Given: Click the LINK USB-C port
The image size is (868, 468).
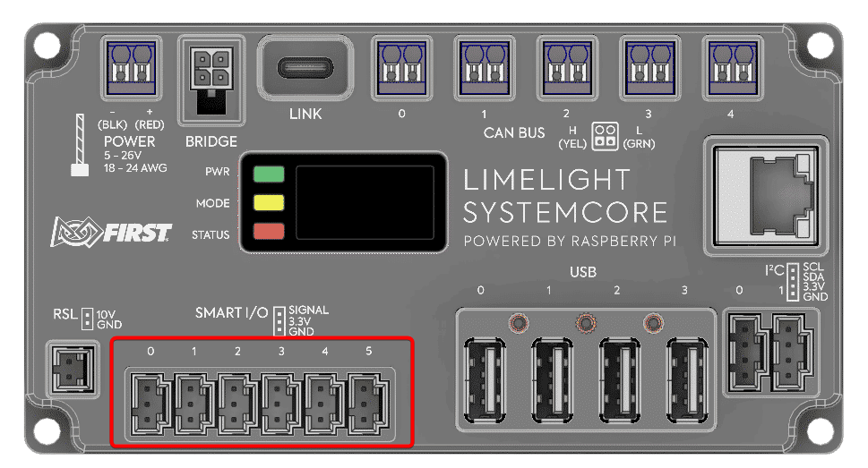Looking at the screenshot, I should tap(305, 69).
